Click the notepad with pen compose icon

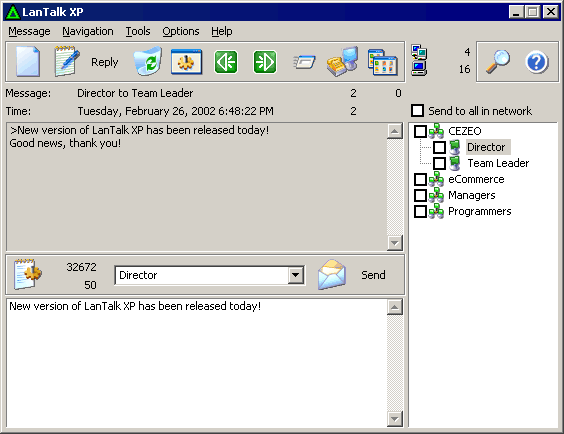(x=67, y=61)
